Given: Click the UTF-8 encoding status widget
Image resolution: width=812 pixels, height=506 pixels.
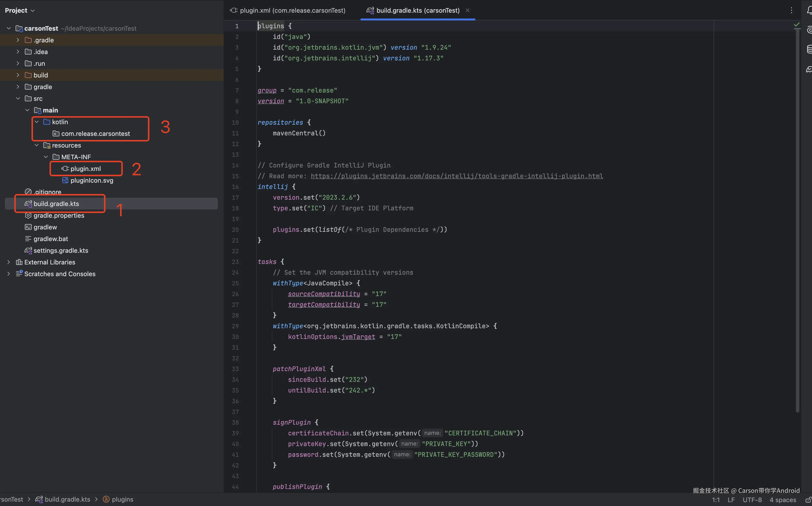Looking at the screenshot, I should tap(752, 500).
